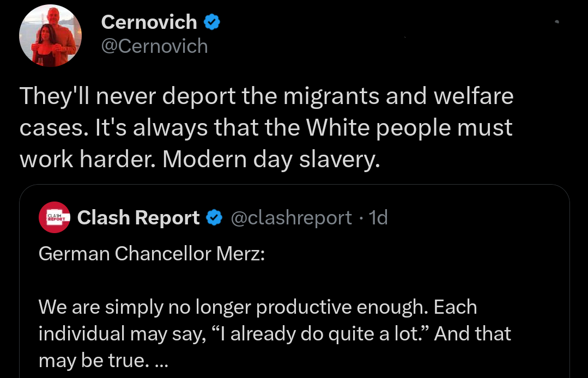
Task: Click the @Cernovich handle
Action: click(154, 46)
